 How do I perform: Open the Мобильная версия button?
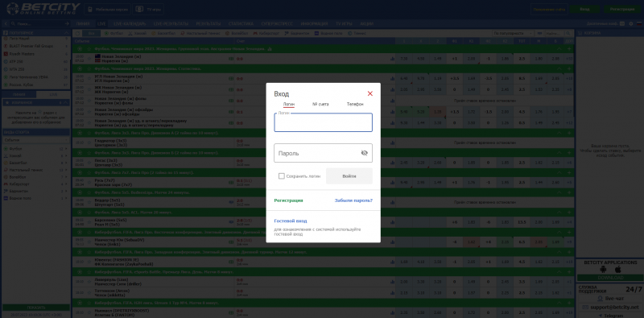pyautogui.click(x=108, y=9)
